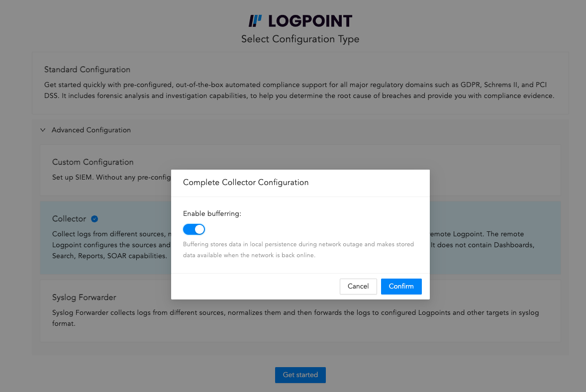Choose the Custom Configuration option
Screen dimensions: 586x392
click(x=93, y=162)
